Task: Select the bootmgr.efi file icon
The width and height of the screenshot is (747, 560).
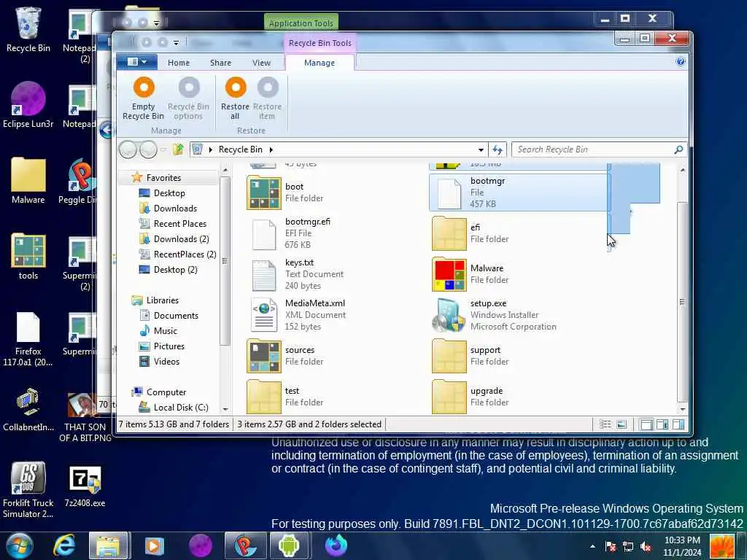Action: coord(264,233)
